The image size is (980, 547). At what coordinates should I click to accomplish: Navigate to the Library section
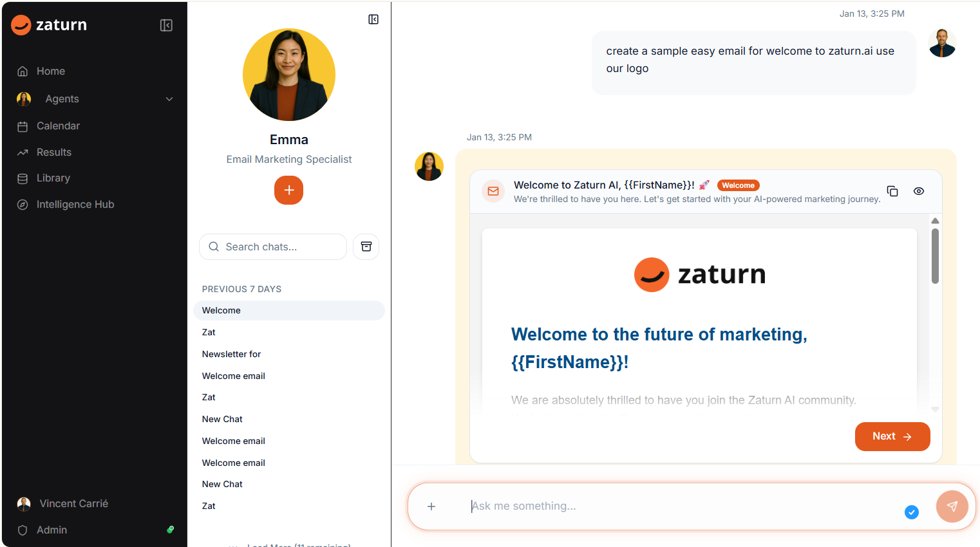coord(53,178)
